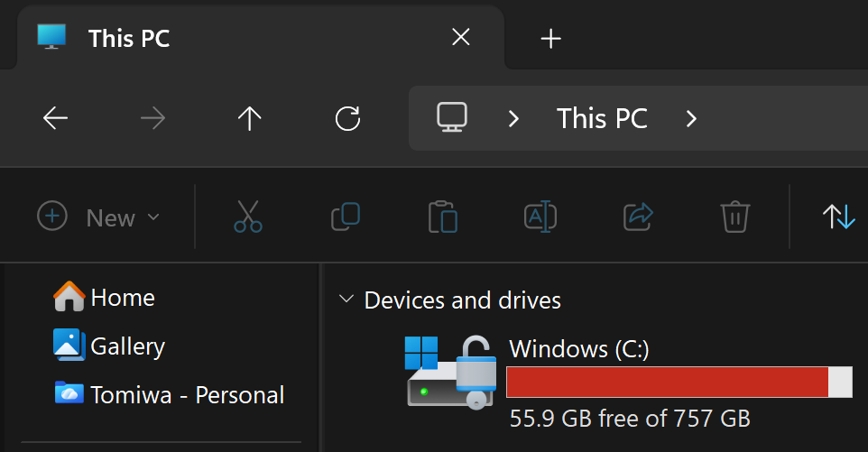Open Gallery in the navigation pane
Viewport: 868px width, 452px height.
[127, 346]
